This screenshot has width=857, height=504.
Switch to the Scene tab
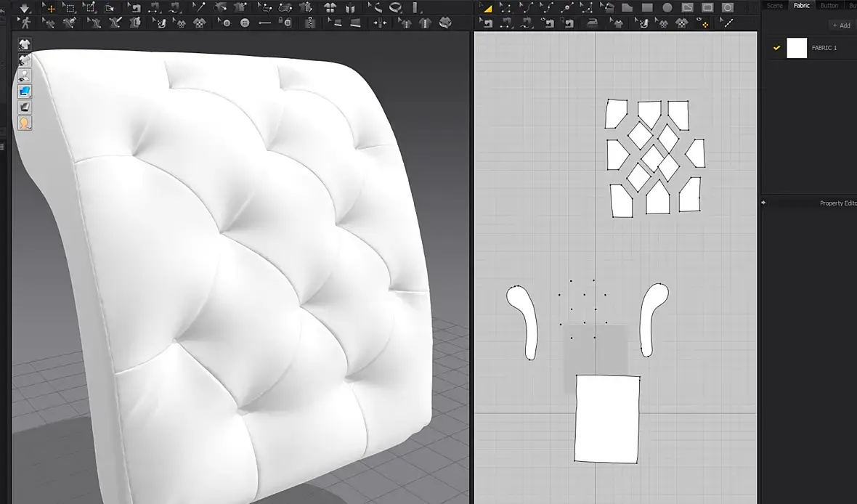pos(774,6)
